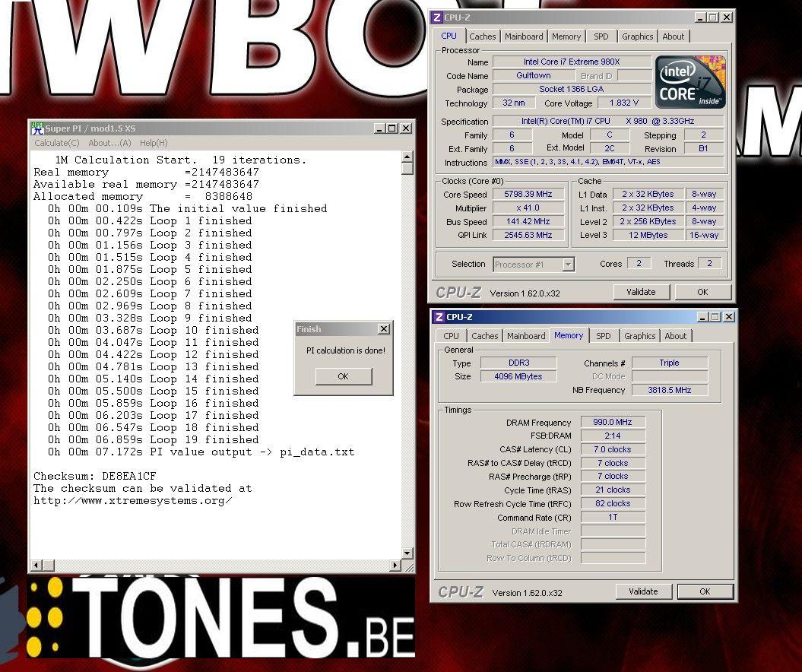This screenshot has height=672, width=802.
Task: Click the DRAM Frequency value 990.0 MHz
Action: pyautogui.click(x=613, y=423)
